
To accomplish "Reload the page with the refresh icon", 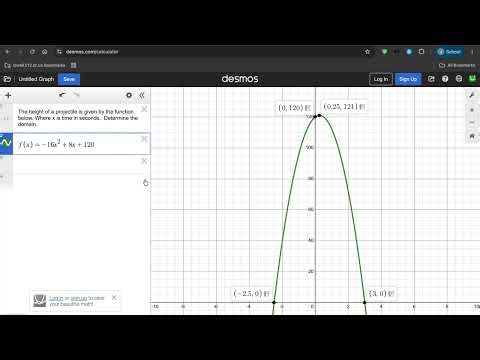I will pos(32,52).
